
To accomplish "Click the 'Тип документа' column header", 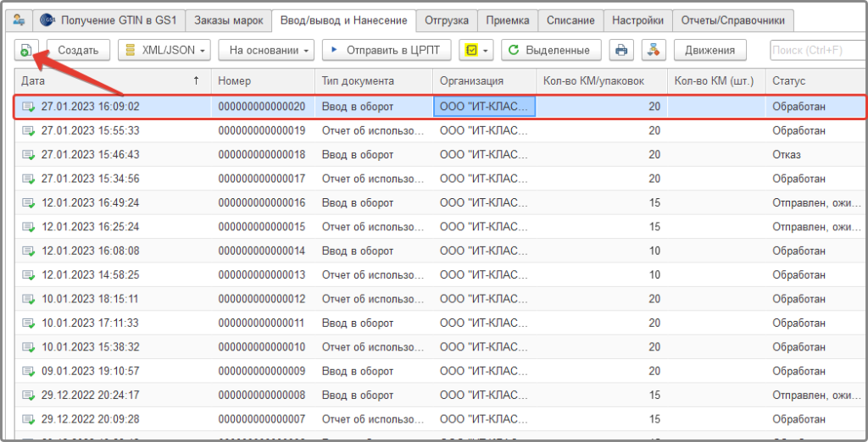I will [x=374, y=80].
